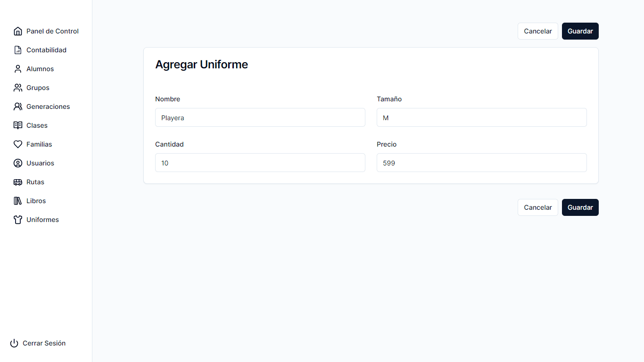Go to Generaciones in the sidebar

click(48, 107)
